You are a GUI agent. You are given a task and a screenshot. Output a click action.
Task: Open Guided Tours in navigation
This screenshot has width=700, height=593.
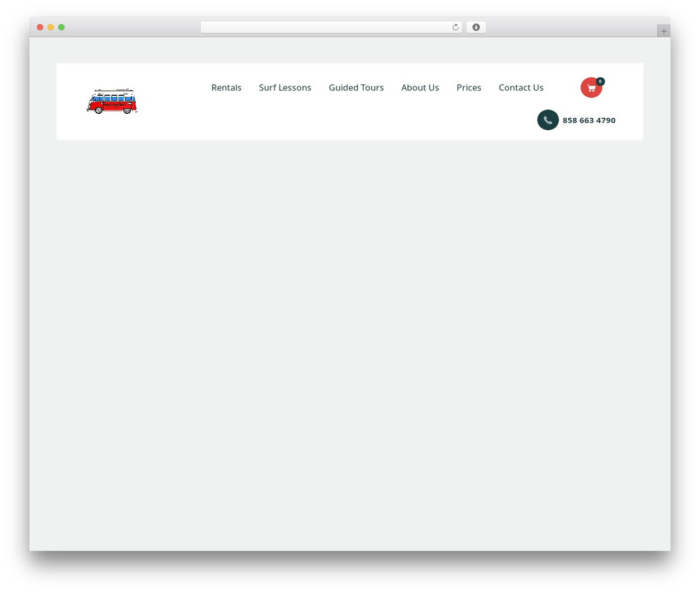pos(356,88)
